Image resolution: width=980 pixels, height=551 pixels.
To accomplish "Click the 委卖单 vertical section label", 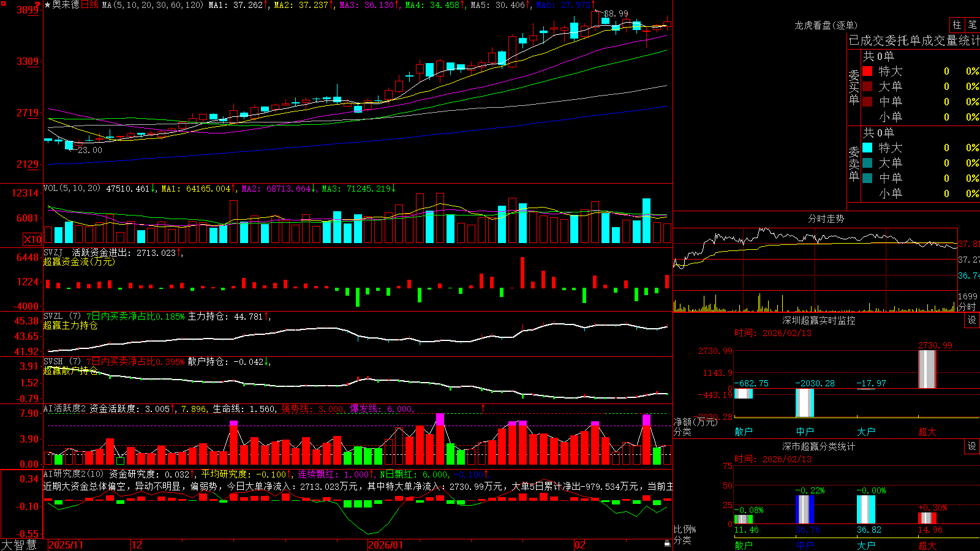I will [x=854, y=163].
